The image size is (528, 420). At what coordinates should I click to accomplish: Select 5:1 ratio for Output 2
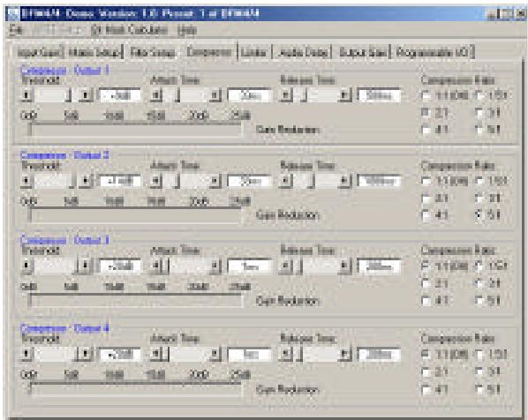(479, 214)
